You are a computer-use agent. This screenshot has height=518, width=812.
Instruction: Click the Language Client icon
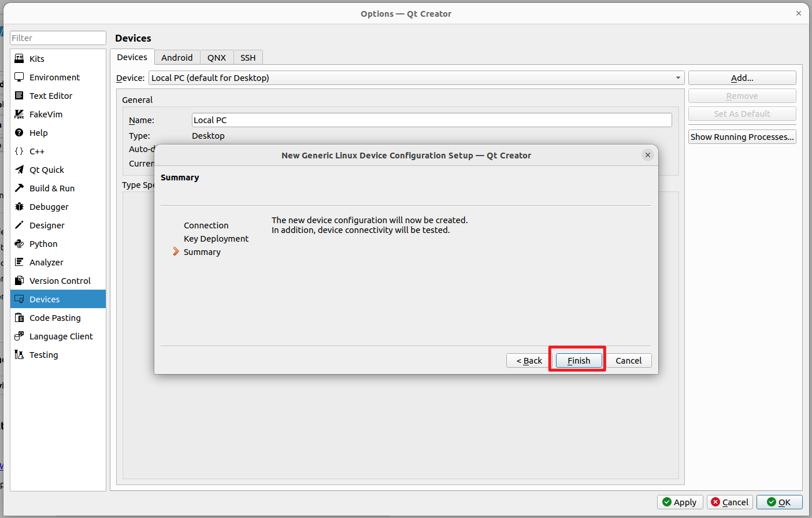click(x=19, y=336)
